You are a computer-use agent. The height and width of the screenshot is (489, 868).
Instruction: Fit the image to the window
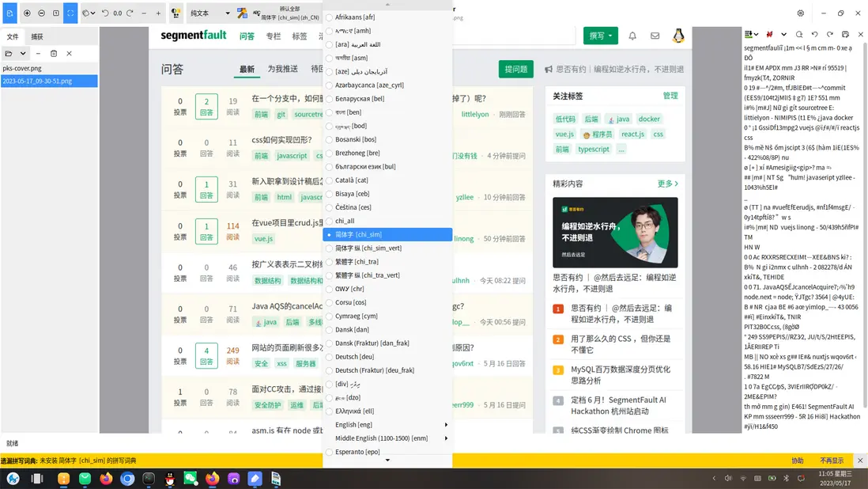coord(72,13)
